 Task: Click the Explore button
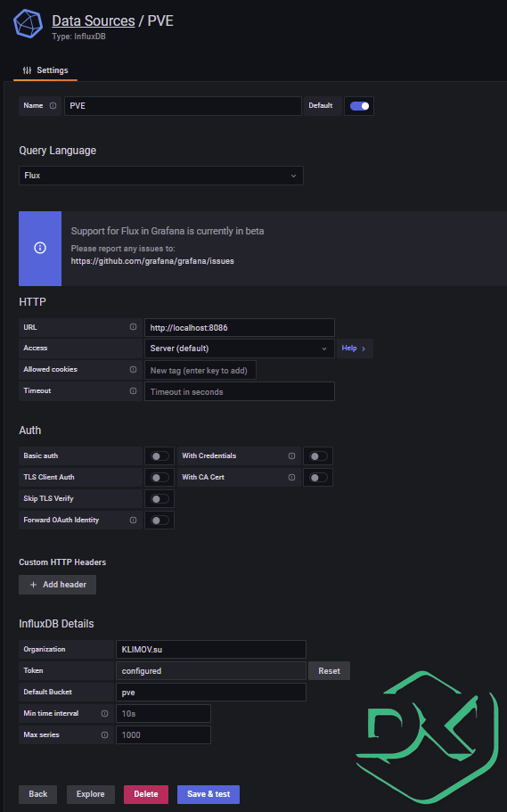(91, 794)
